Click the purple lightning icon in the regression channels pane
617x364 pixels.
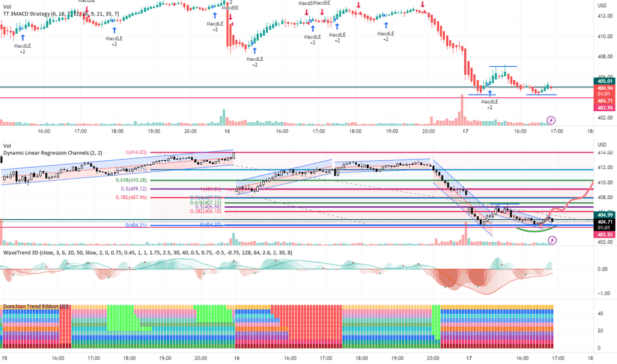pyautogui.click(x=553, y=240)
